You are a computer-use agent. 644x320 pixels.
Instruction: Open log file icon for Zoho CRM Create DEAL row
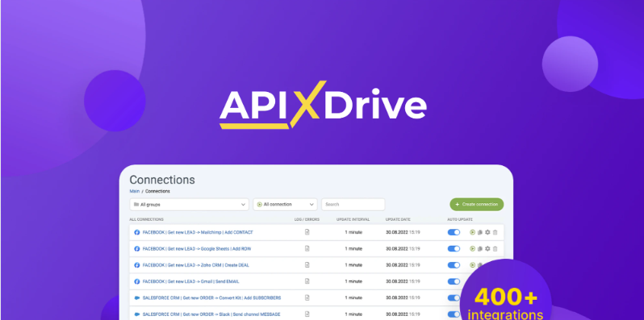pos(307,265)
